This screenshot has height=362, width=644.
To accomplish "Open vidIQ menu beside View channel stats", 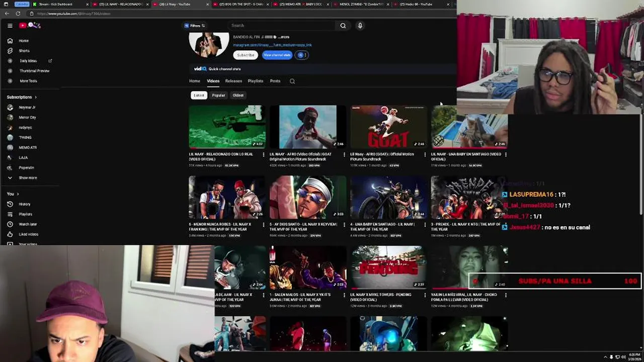I will pyautogui.click(x=301, y=55).
